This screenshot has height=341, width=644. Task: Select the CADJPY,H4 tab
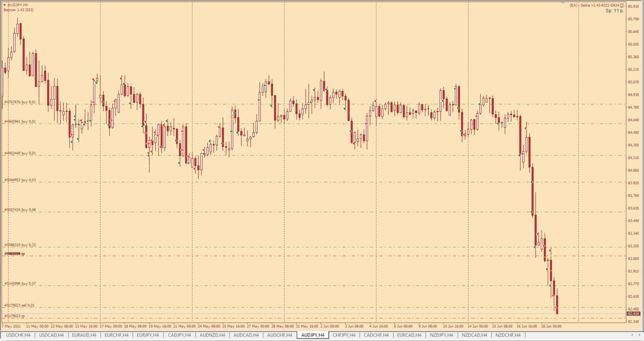[x=180, y=335]
